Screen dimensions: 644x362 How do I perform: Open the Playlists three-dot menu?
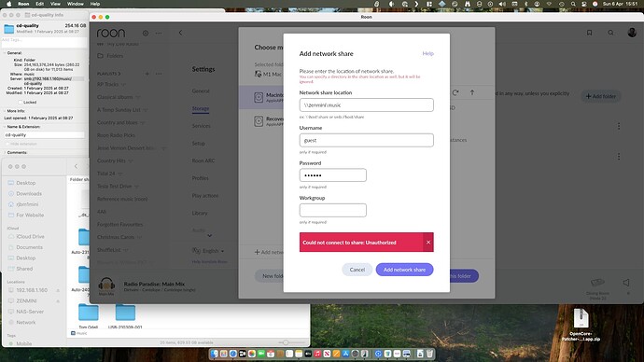[x=159, y=74]
